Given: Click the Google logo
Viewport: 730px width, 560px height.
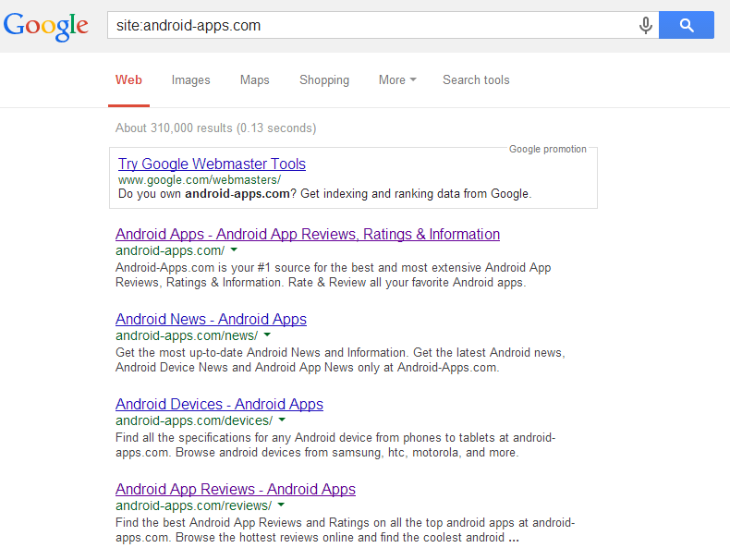Looking at the screenshot, I should click(45, 26).
